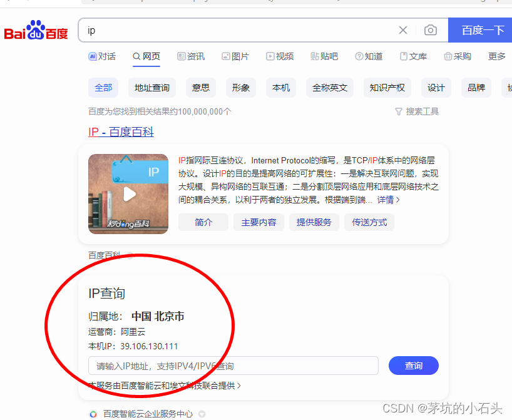512x420 pixels.
Task: Click the 百度百科 source label
Action: [x=105, y=255]
